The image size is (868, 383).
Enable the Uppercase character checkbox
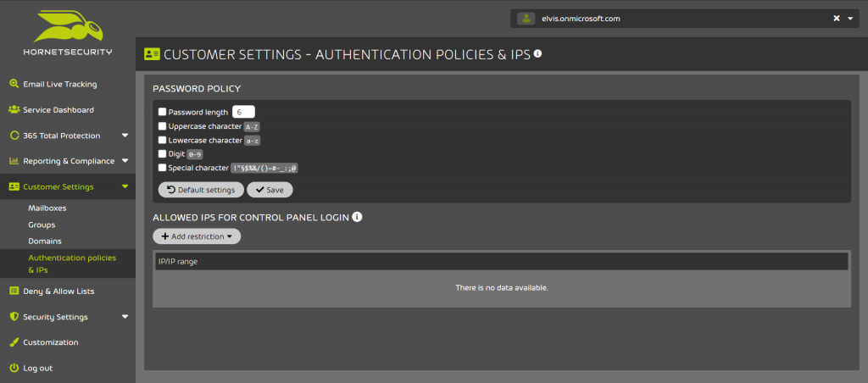point(162,126)
